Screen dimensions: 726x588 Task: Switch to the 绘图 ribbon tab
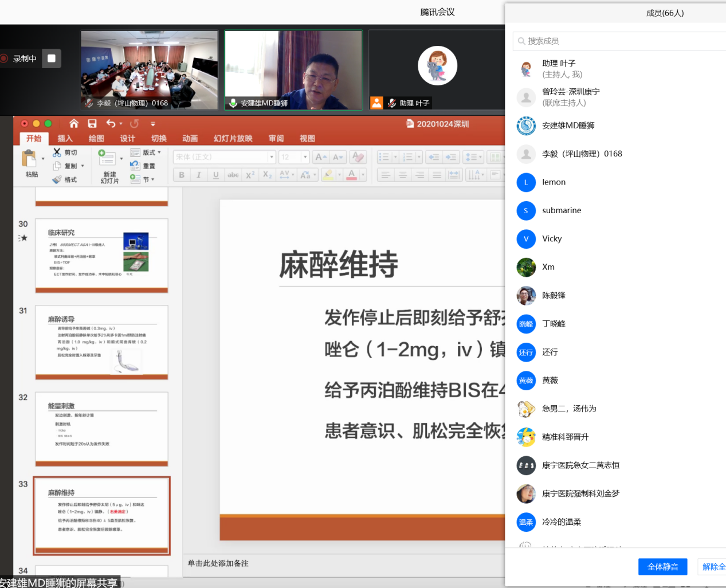pos(96,138)
